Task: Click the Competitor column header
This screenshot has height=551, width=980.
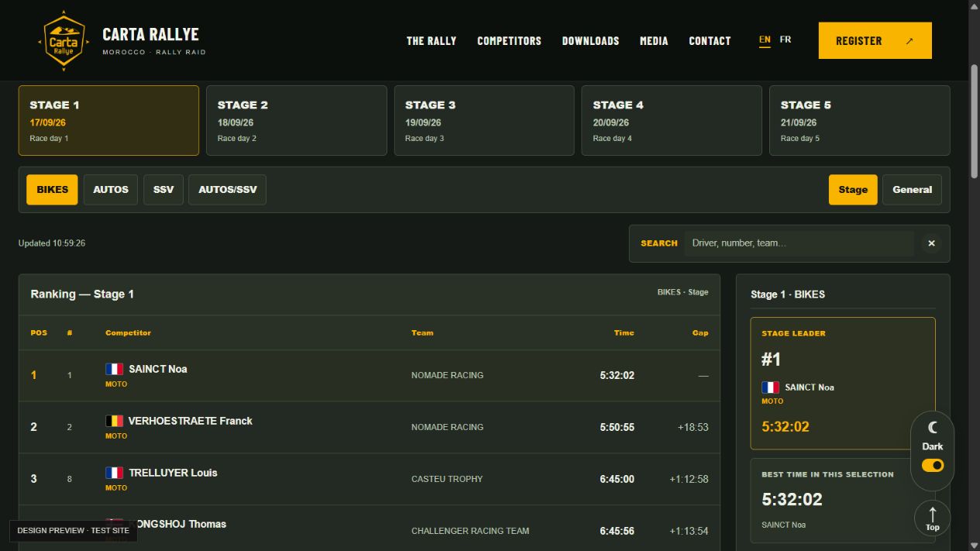Action: (x=128, y=332)
